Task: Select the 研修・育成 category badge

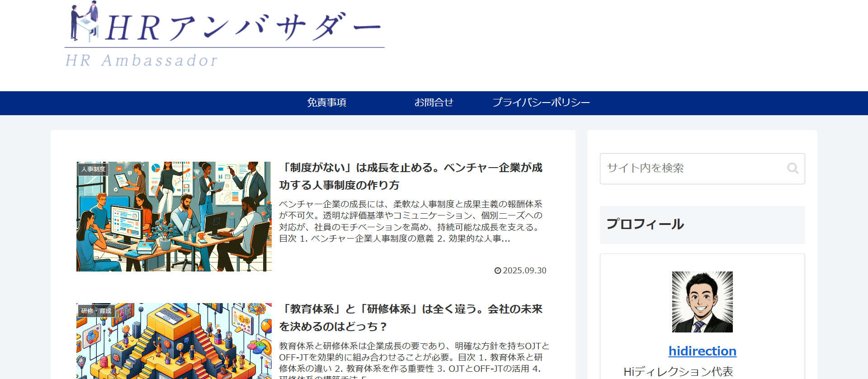Action: point(96,311)
